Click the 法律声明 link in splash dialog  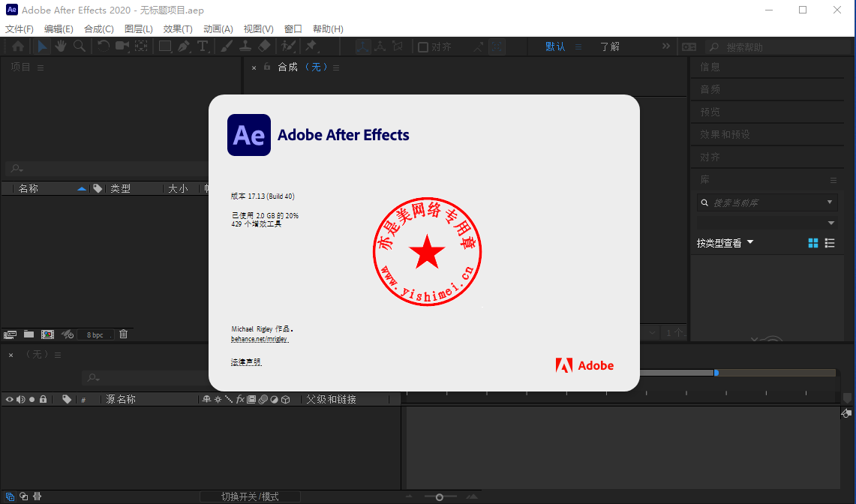coord(246,362)
